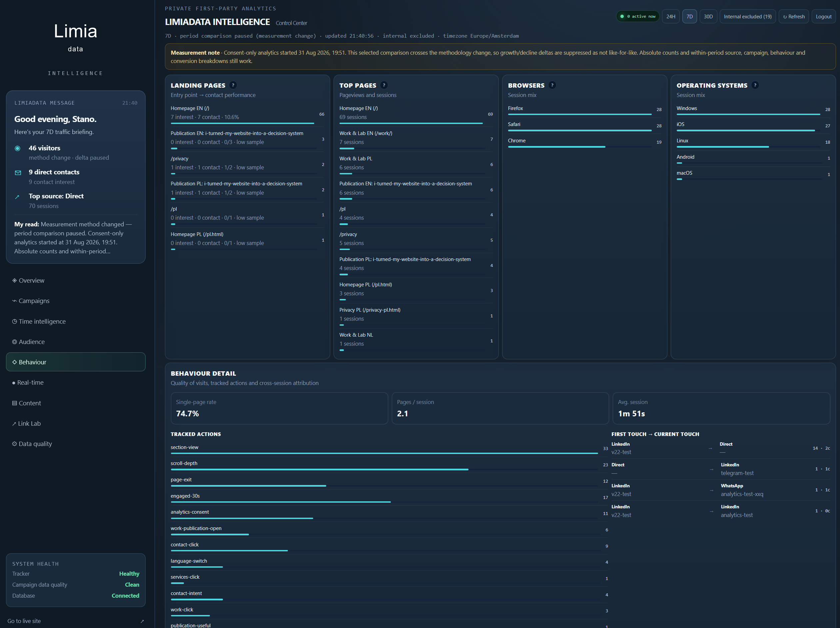Screen dimensions: 840x628
Task: Click the macOS operating system row
Action: pyautogui.click(x=753, y=175)
